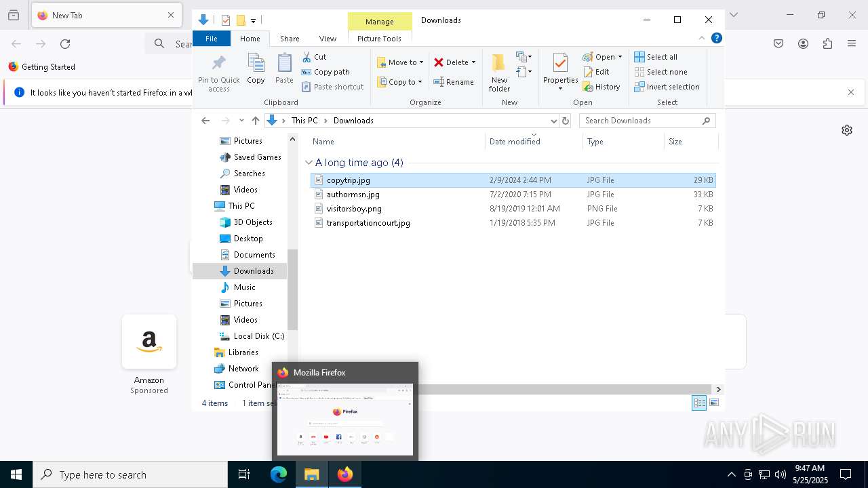Open Move to dropdown

(401, 62)
